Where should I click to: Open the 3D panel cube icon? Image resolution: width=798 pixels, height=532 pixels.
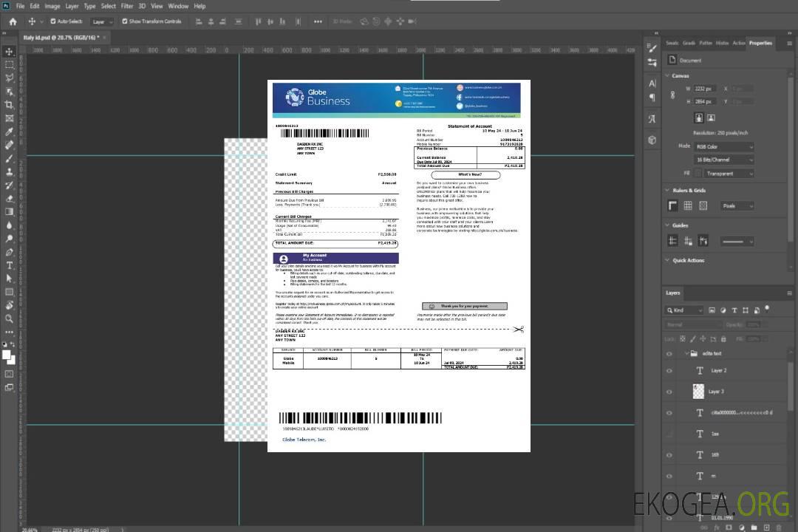pos(652,140)
